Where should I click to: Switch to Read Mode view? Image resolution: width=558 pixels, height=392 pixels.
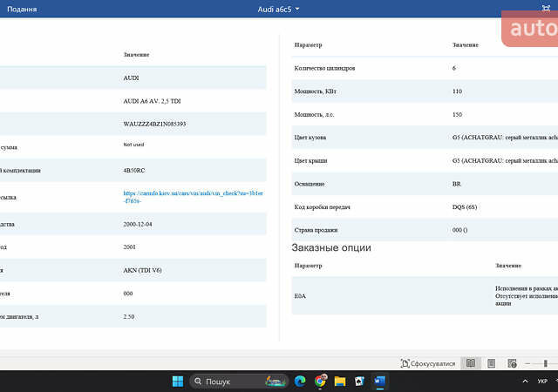click(471, 363)
